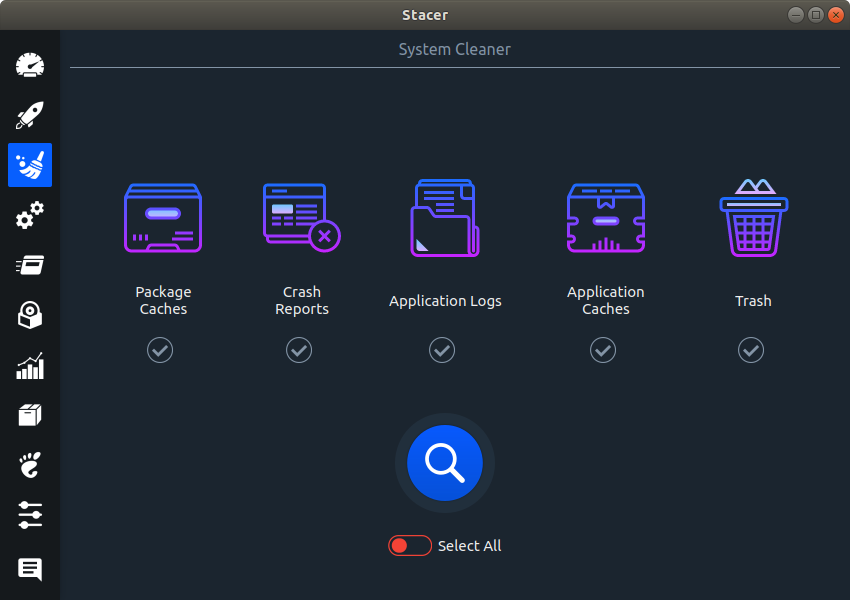Maximize the Stacer window
This screenshot has height=600, width=850.
(x=816, y=15)
